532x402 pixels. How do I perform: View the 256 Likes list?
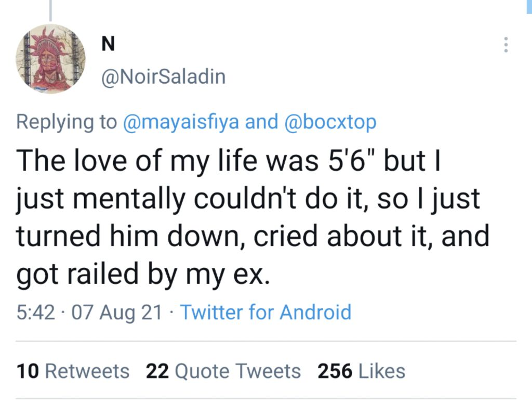click(362, 371)
